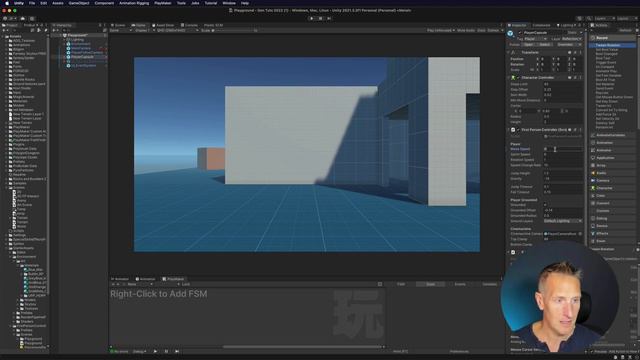
Task: Click the cloud services icon
Action: 22,18
